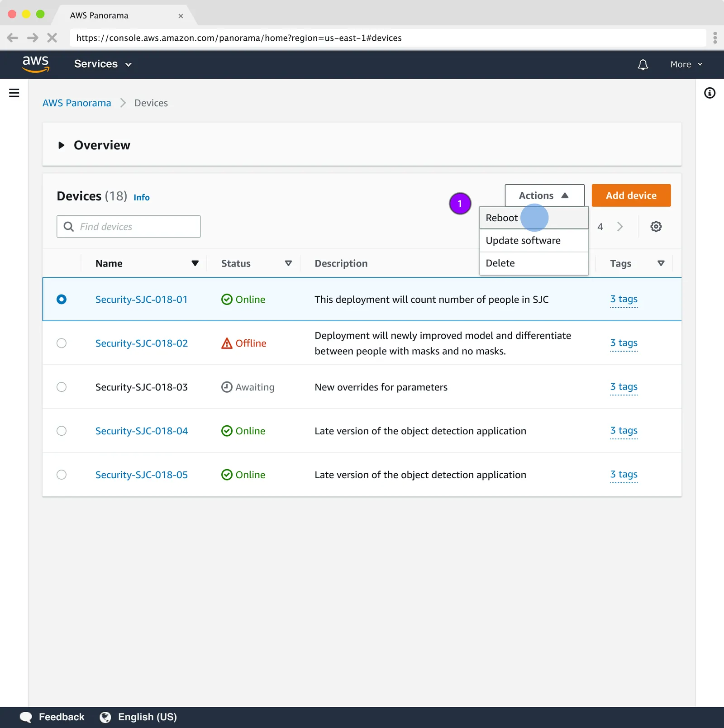The width and height of the screenshot is (724, 728).
Task: Stop the page loading in the browser
Action: coord(52,38)
